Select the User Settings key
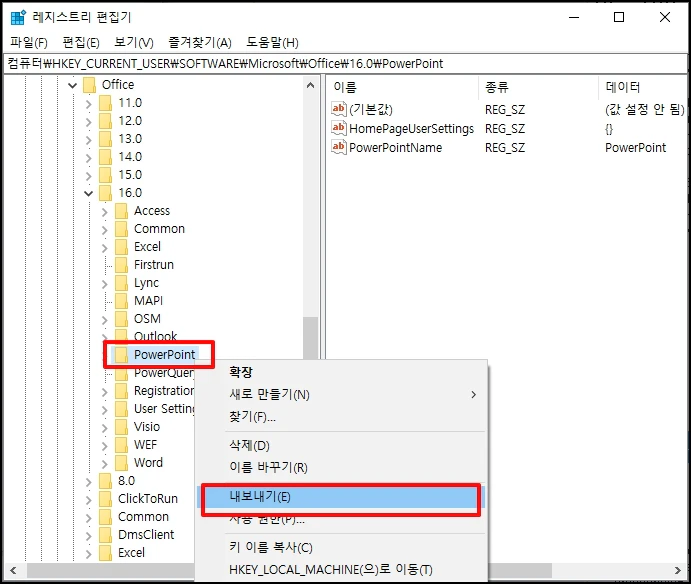 point(163,409)
